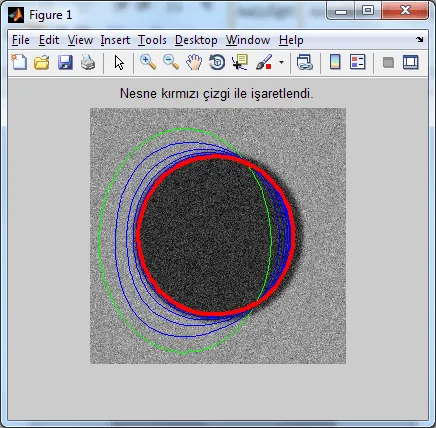436x428 pixels.
Task: Open the Window menu
Action: pyautogui.click(x=248, y=40)
